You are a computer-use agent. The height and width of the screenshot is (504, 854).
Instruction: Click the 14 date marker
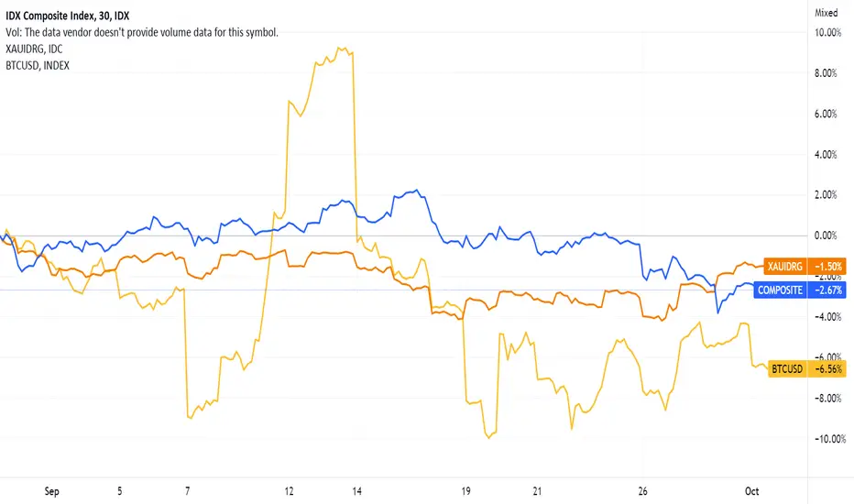356,491
